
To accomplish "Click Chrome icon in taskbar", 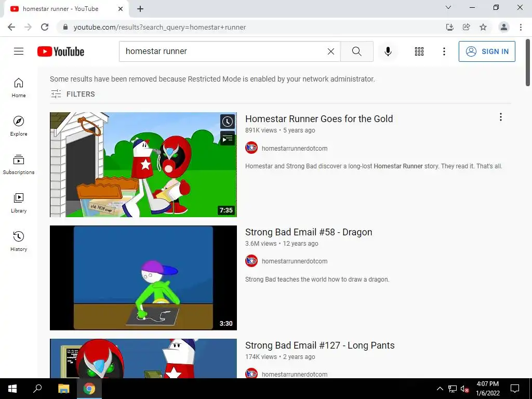I will 89,389.
